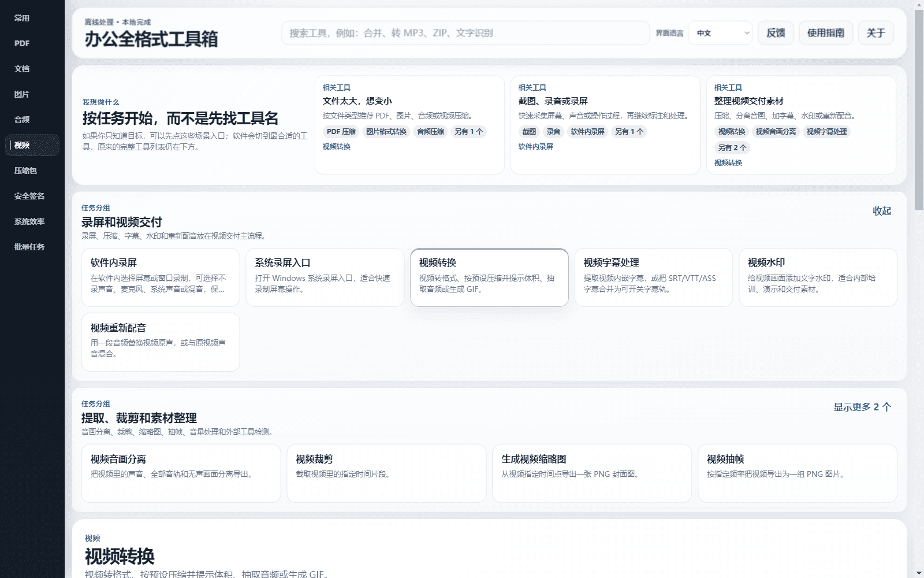The image size is (924, 578).
Task: Open the 视频音画分离 tool card
Action: (x=181, y=473)
